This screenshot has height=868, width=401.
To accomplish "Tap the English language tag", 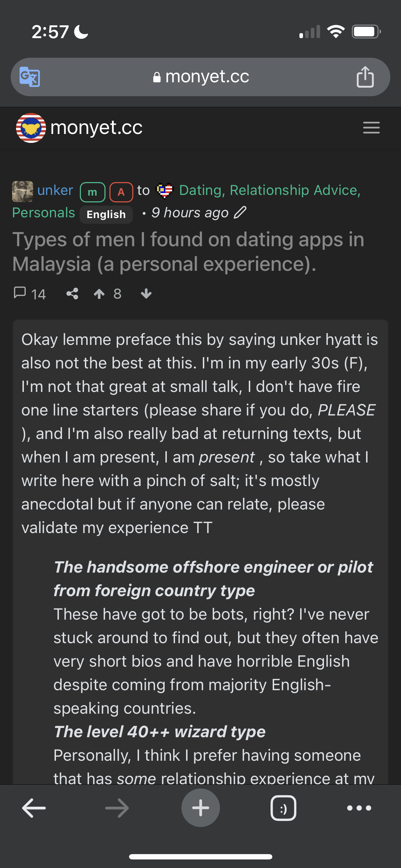I will [106, 214].
